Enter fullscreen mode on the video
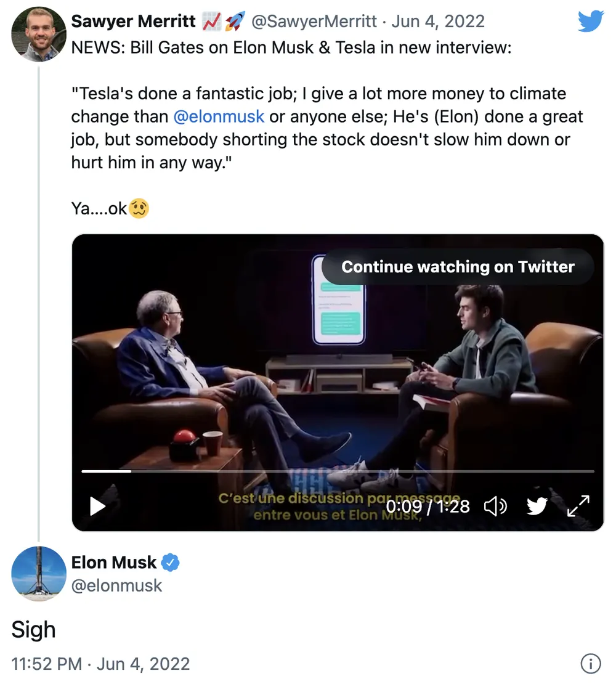The width and height of the screenshot is (616, 684). pos(577,507)
